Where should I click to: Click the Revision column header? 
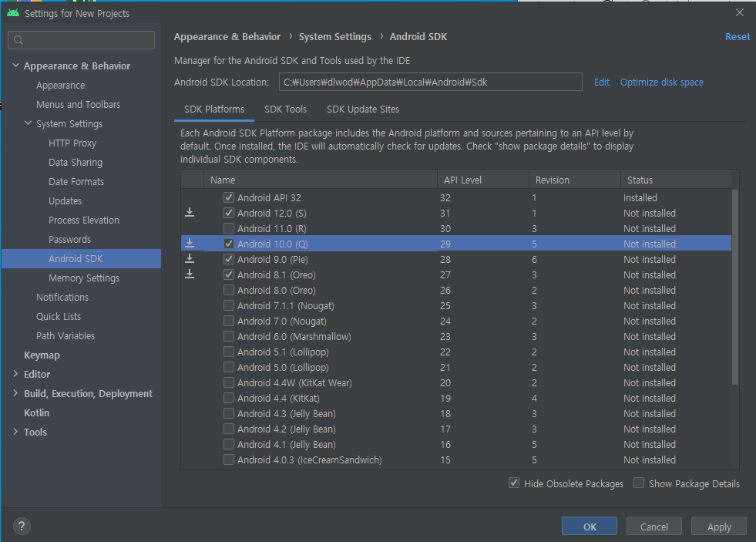[x=575, y=180]
